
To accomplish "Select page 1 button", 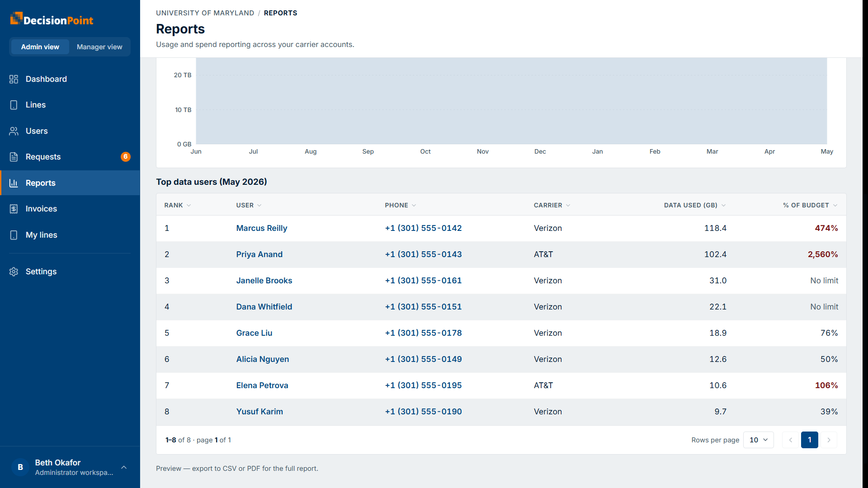I will tap(810, 440).
